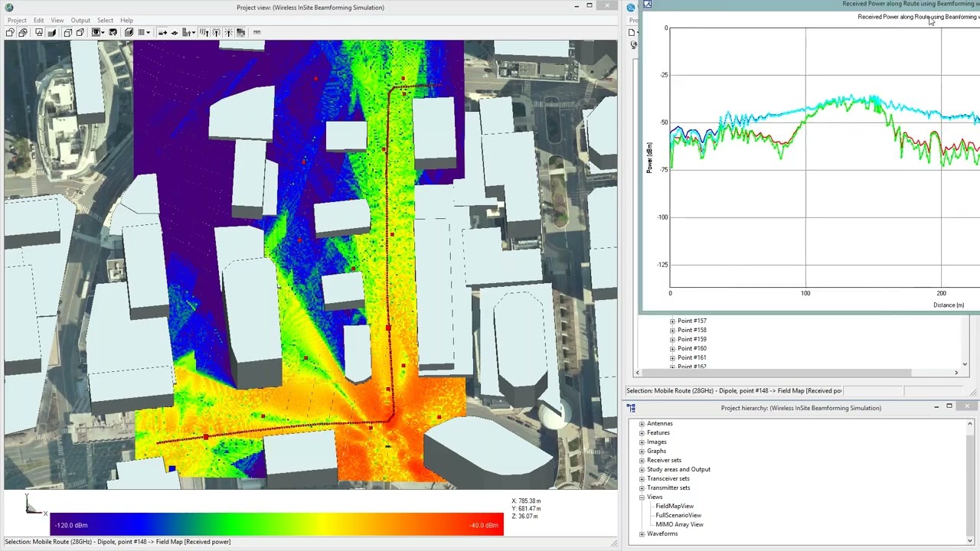Click the Project hierarchy tree icon in its title bar
The image size is (980, 551).
pos(631,408)
